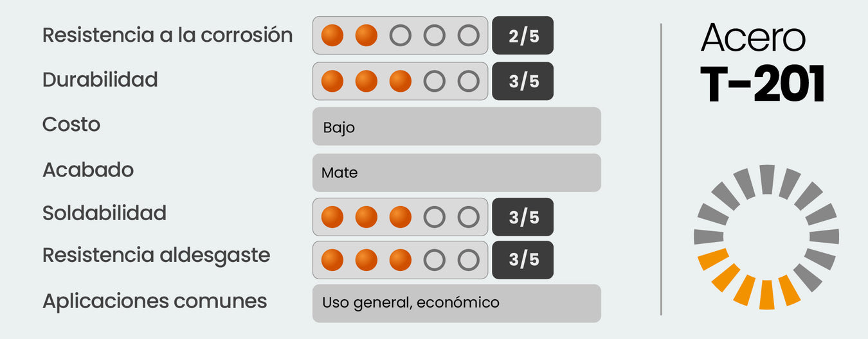Click the Aplicaciones comunes label
Screen dimensions: 868x339
point(154,300)
